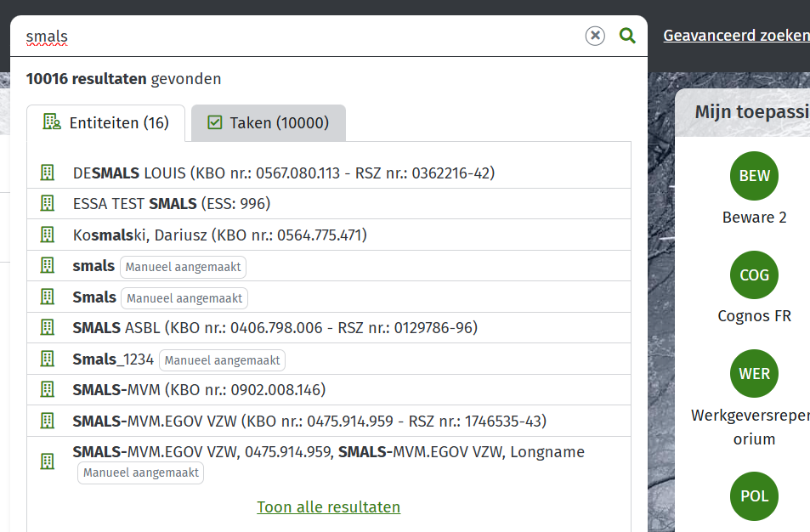
Task: Click the building icon beside ESSA TEST SMALS
Action: tap(48, 203)
